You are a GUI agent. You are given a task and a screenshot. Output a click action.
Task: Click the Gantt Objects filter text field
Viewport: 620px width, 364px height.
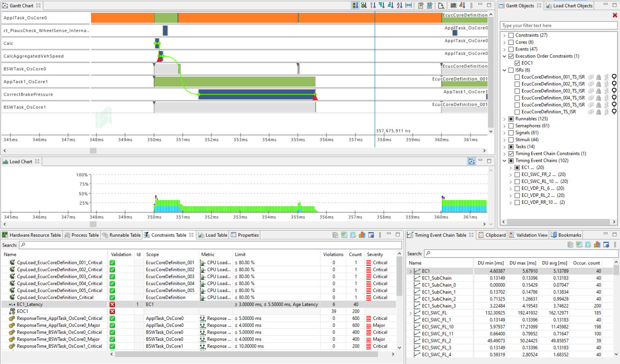click(x=558, y=25)
